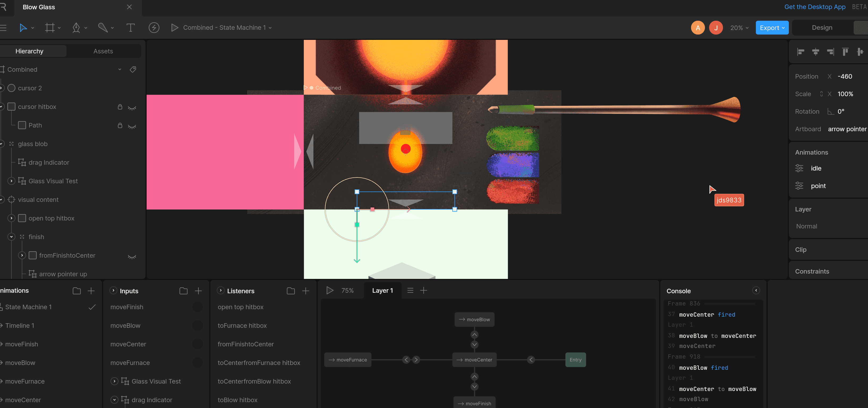This screenshot has height=408, width=868.
Task: Show the hidden Path layer
Action: [132, 126]
